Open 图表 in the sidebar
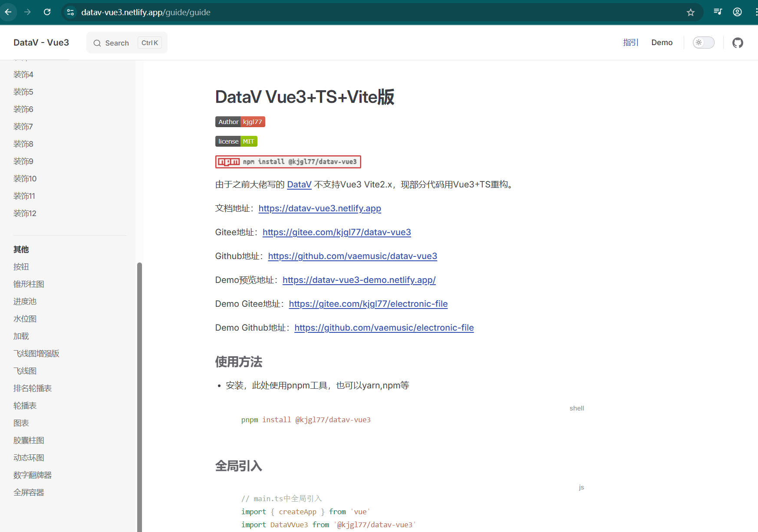 tap(21, 423)
